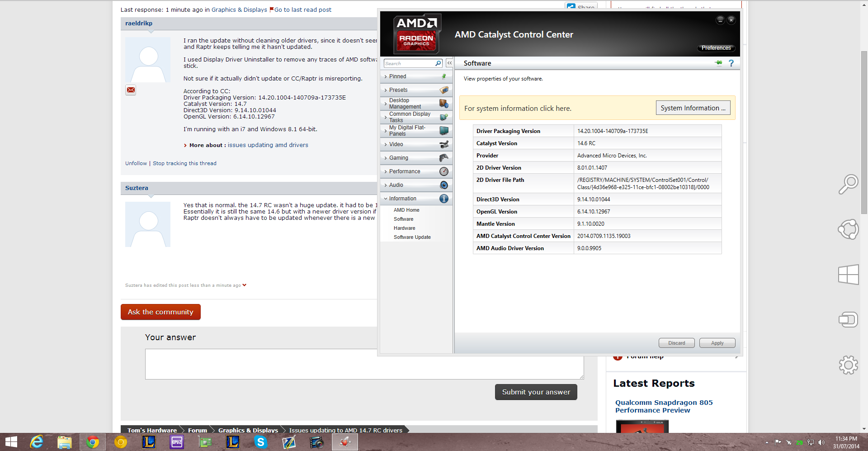
Task: Click the Gaming controller icon
Action: pos(444,158)
